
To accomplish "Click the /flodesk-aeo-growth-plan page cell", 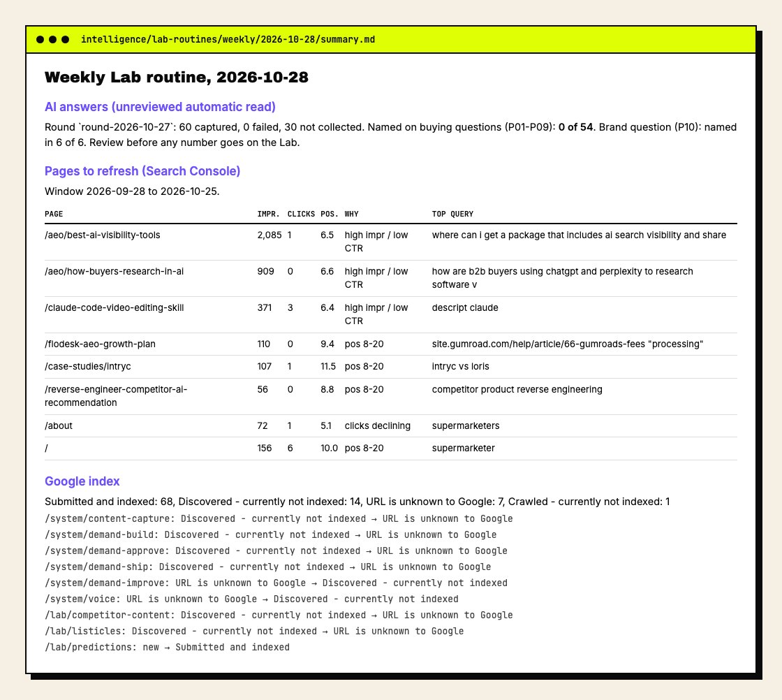I will click(x=101, y=344).
